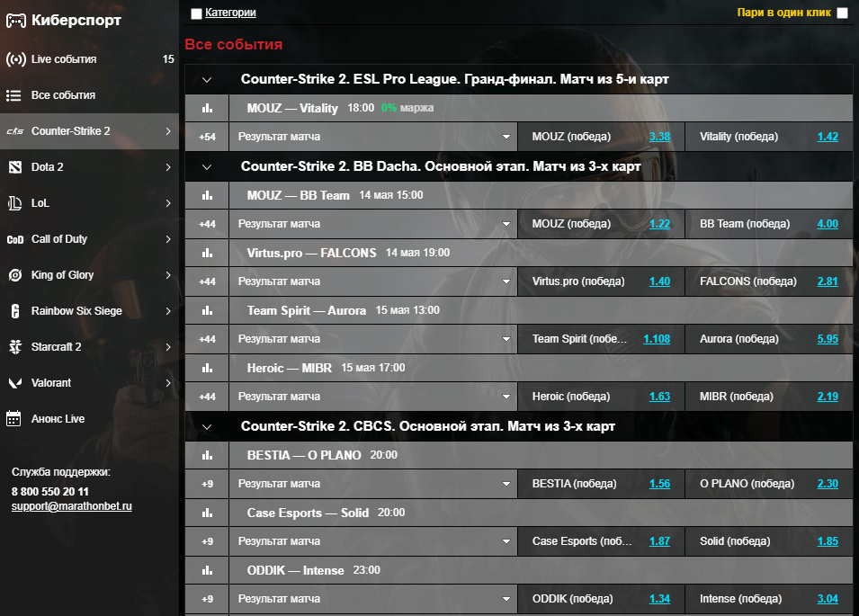
Task: Click the Live события broadcast icon
Action: tap(16, 59)
